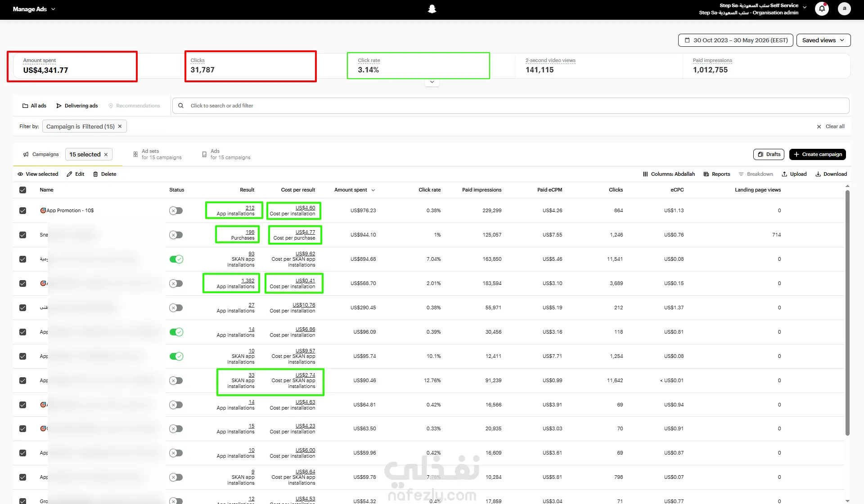This screenshot has height=504, width=864.
Task: Click the plus icon on Create campaign
Action: point(796,154)
